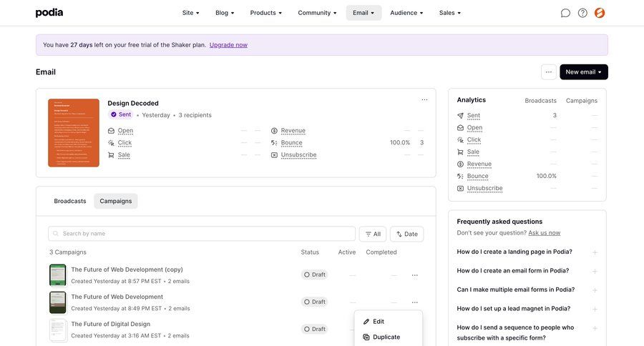Screen dimensions: 644x346
Task: Open the Audience dropdown menu
Action: coord(406,13)
